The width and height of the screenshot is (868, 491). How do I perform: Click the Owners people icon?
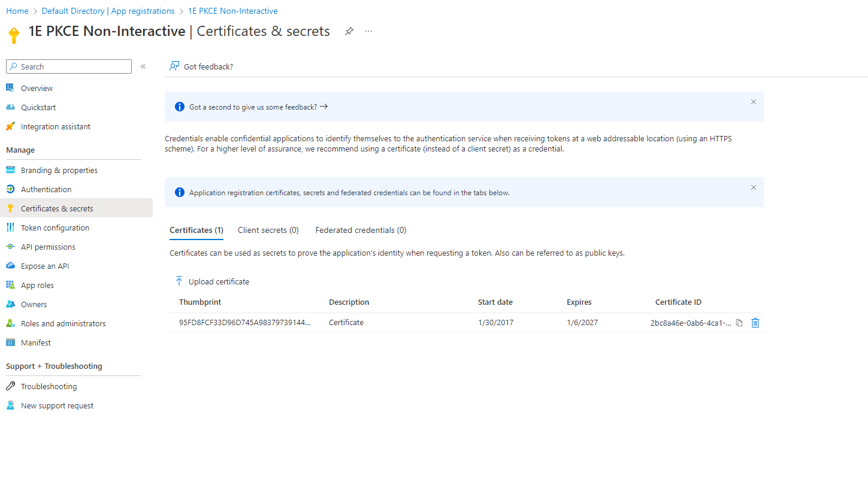coord(10,304)
